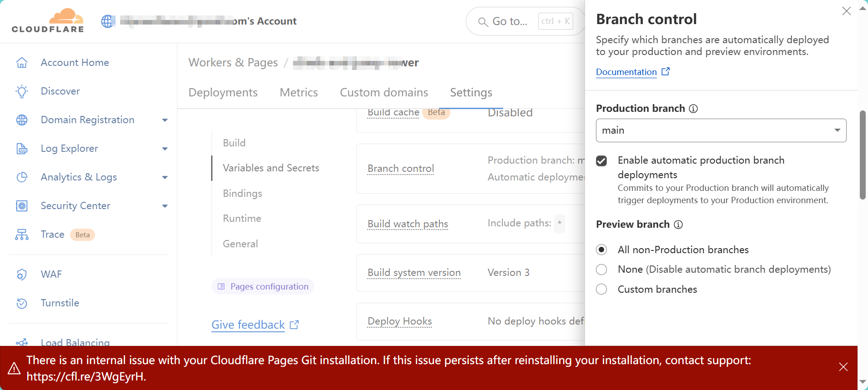Viewport: 868px width, 390px height.
Task: Click the Security Center icon in sidebar
Action: tap(22, 206)
